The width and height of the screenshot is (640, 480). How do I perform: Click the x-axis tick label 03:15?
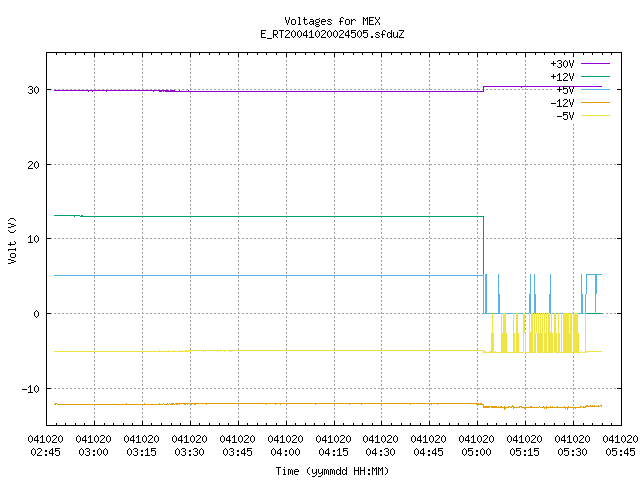(x=141, y=452)
